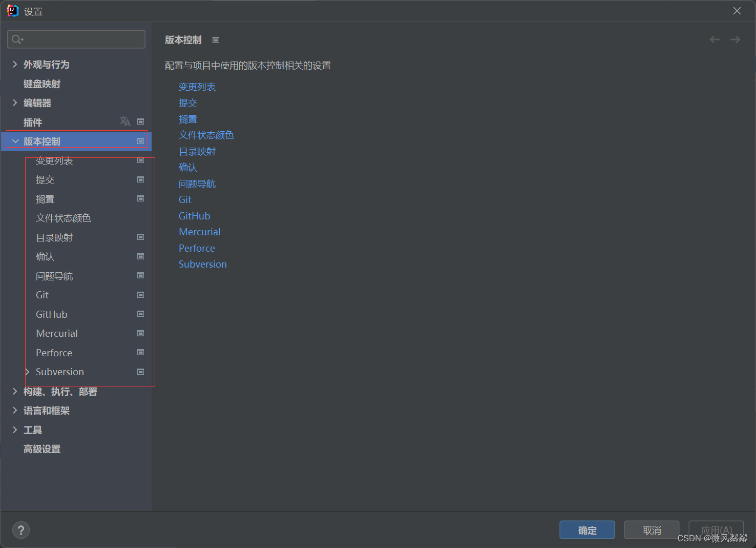Expand the 外观与行为 section
The height and width of the screenshot is (548, 756).
point(15,64)
